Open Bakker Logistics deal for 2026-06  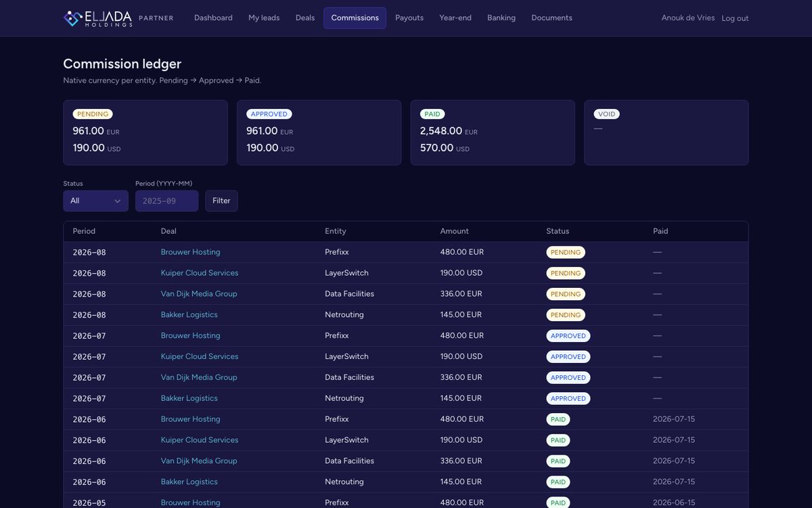tap(189, 482)
